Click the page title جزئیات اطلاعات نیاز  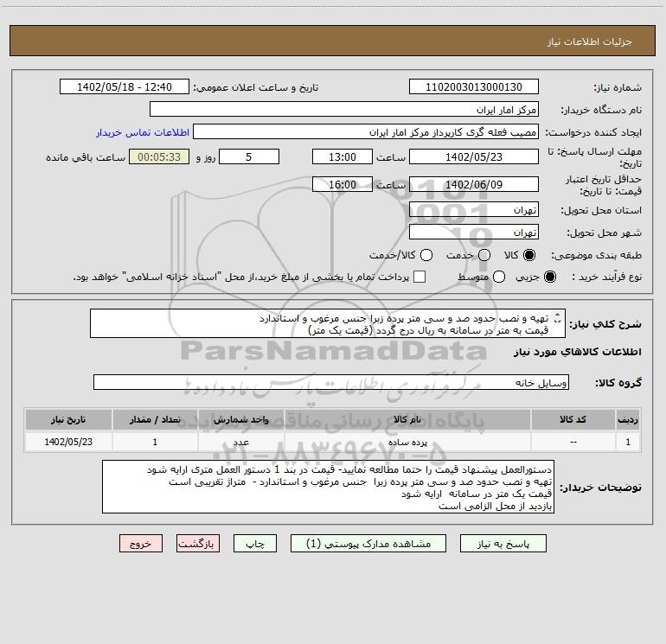(590, 41)
